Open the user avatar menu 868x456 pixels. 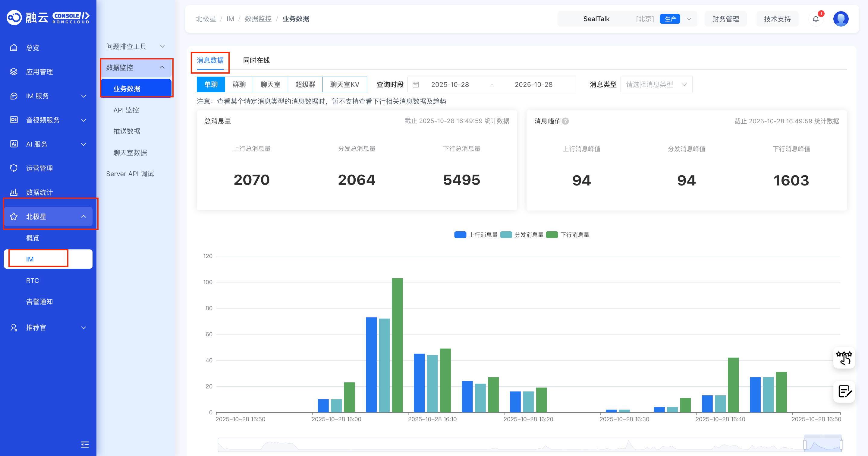pos(841,19)
